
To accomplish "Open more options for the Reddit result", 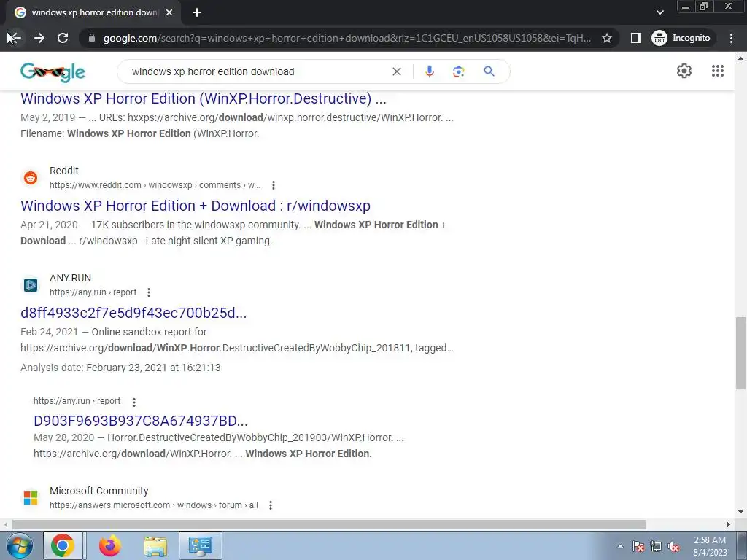I will tap(273, 185).
